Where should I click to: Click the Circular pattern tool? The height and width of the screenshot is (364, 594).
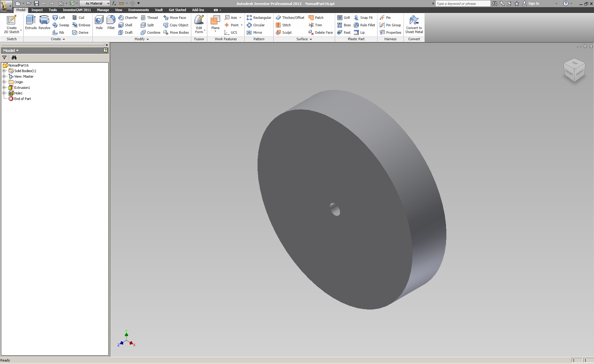click(256, 25)
